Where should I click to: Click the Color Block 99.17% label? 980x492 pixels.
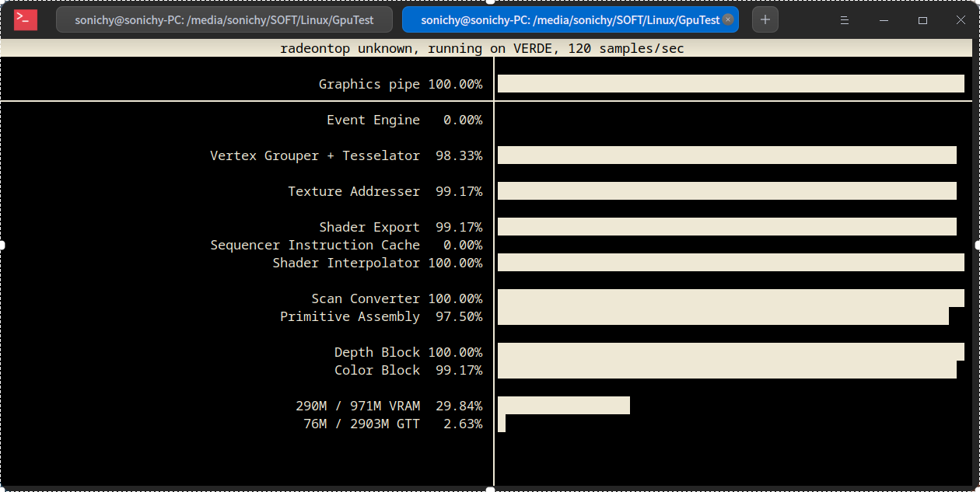pos(408,370)
